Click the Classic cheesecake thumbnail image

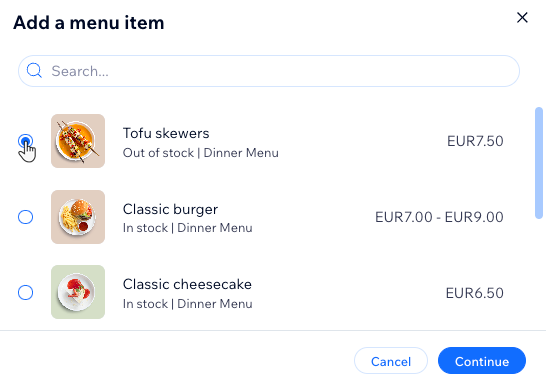(78, 292)
